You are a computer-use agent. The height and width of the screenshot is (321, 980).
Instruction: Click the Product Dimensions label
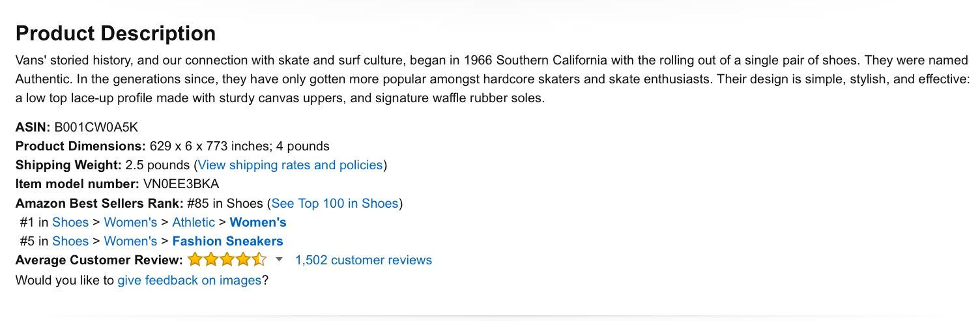click(80, 146)
